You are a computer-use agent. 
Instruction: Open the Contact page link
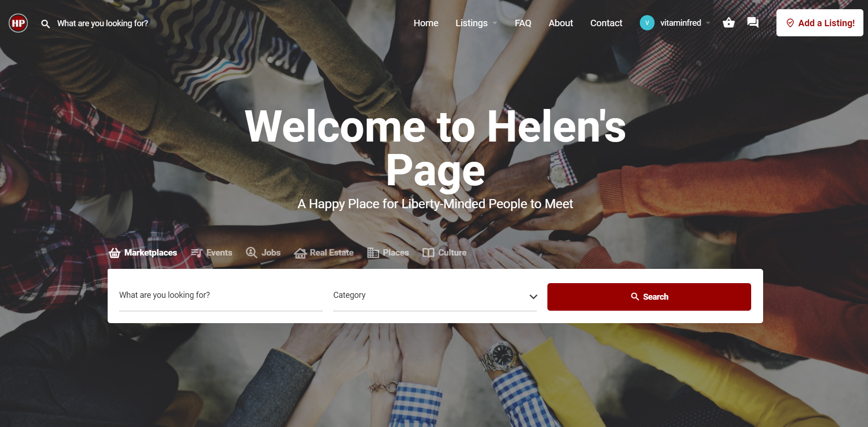[x=606, y=23]
